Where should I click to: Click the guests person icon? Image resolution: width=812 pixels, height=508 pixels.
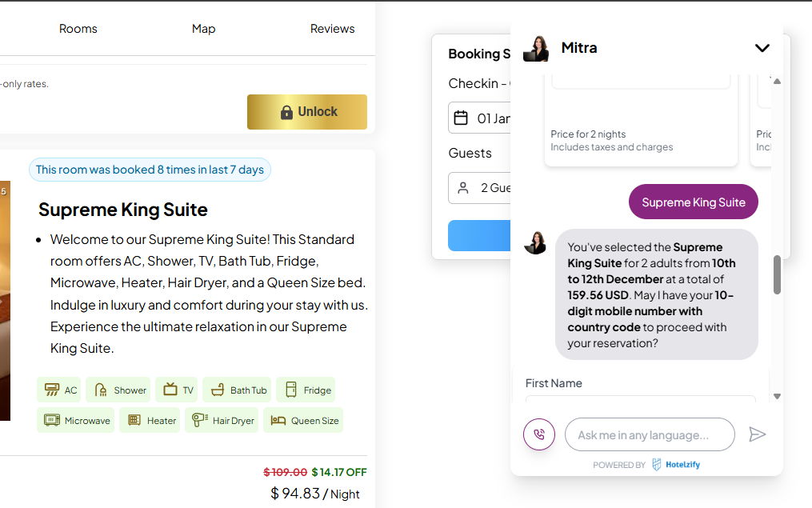click(463, 188)
